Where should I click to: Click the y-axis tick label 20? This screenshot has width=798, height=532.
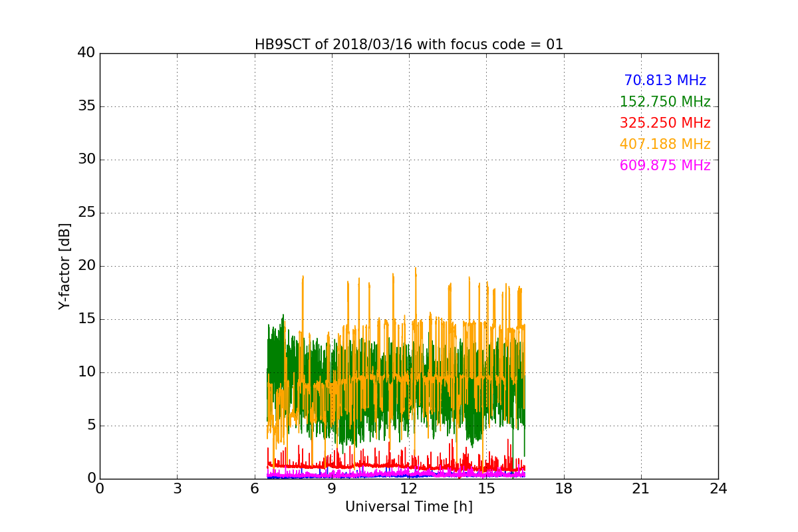click(x=86, y=266)
